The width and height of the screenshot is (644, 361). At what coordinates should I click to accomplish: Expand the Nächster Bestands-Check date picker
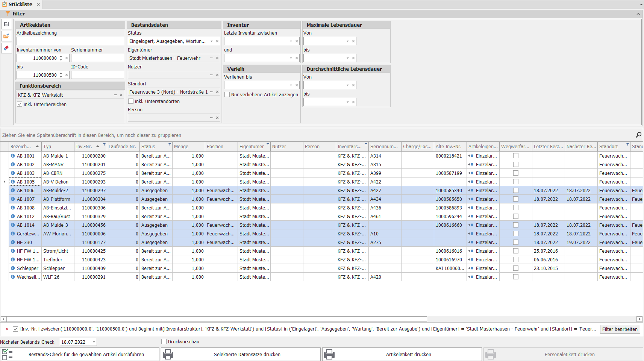point(94,342)
